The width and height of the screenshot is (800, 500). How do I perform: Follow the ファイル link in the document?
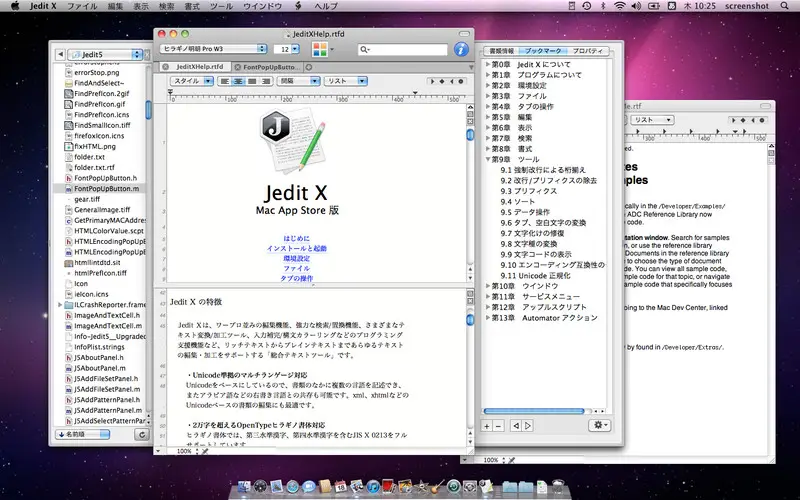[x=296, y=268]
